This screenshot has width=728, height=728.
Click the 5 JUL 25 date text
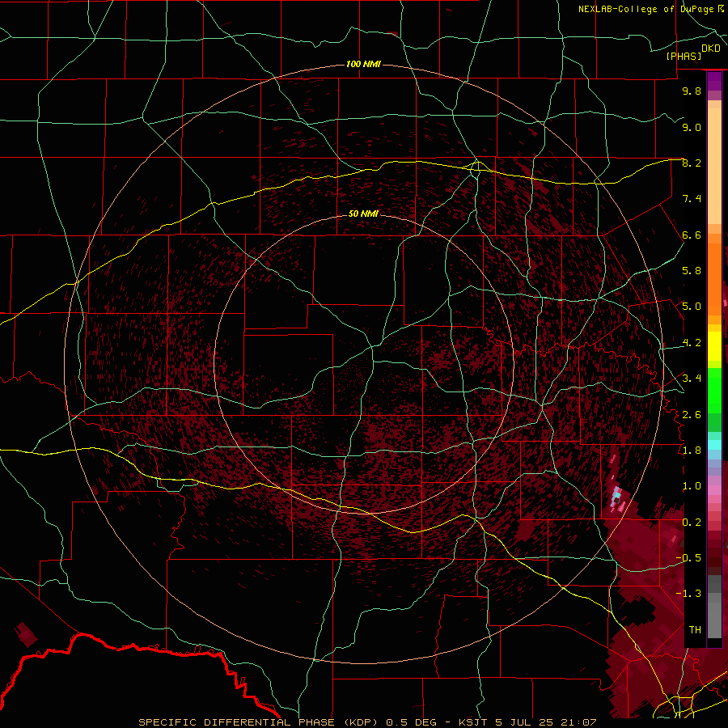click(524, 722)
